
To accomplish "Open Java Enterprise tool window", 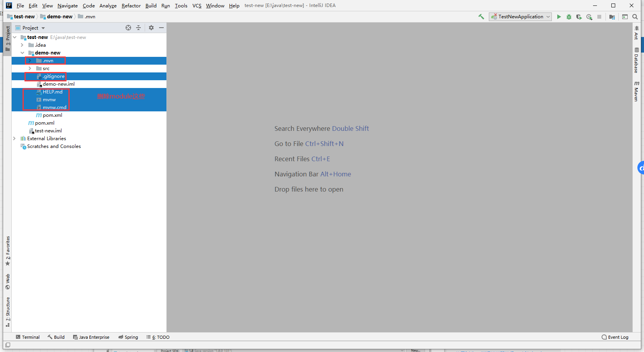I will (91, 337).
